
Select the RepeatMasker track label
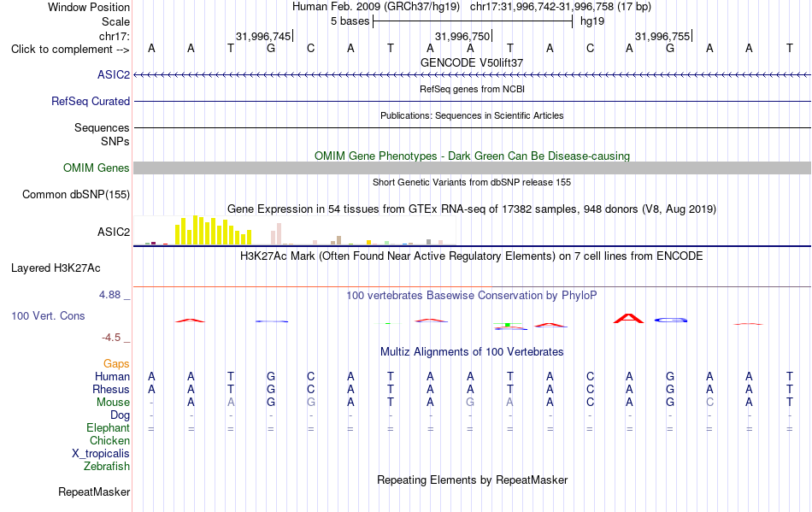click(94, 491)
